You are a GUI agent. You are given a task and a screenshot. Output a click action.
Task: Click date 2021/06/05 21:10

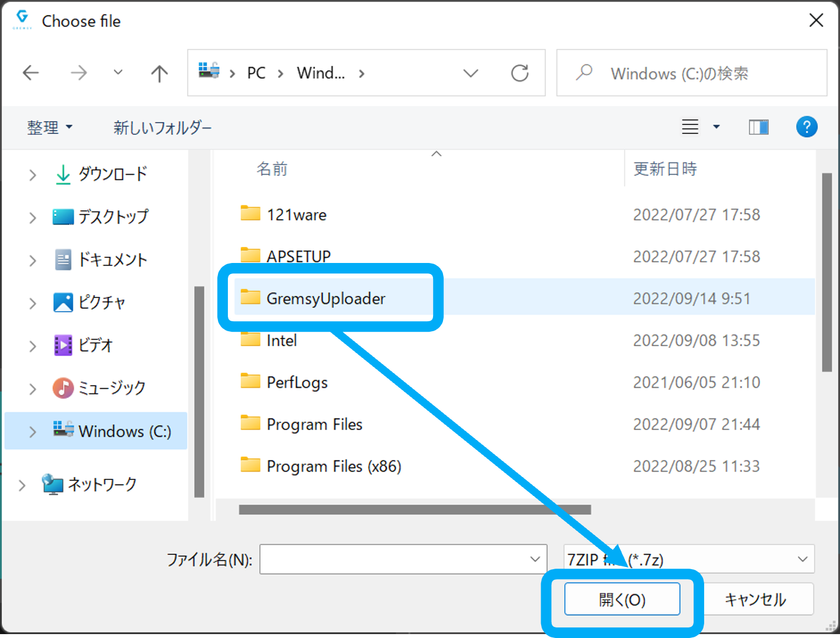click(696, 382)
